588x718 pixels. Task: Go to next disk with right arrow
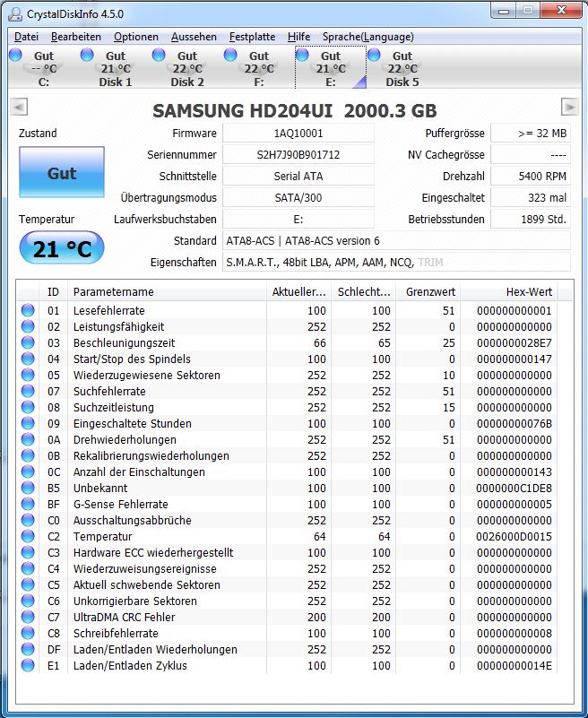point(569,108)
